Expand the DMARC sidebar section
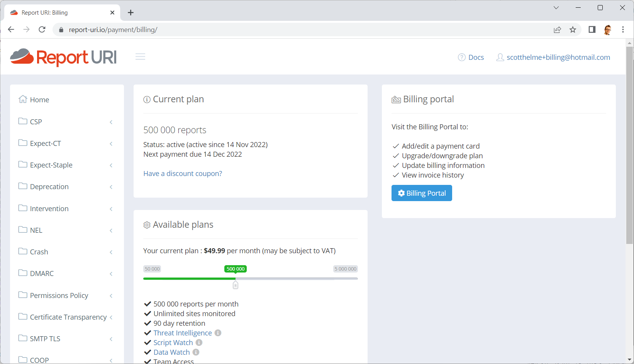The image size is (634, 364). (66, 273)
